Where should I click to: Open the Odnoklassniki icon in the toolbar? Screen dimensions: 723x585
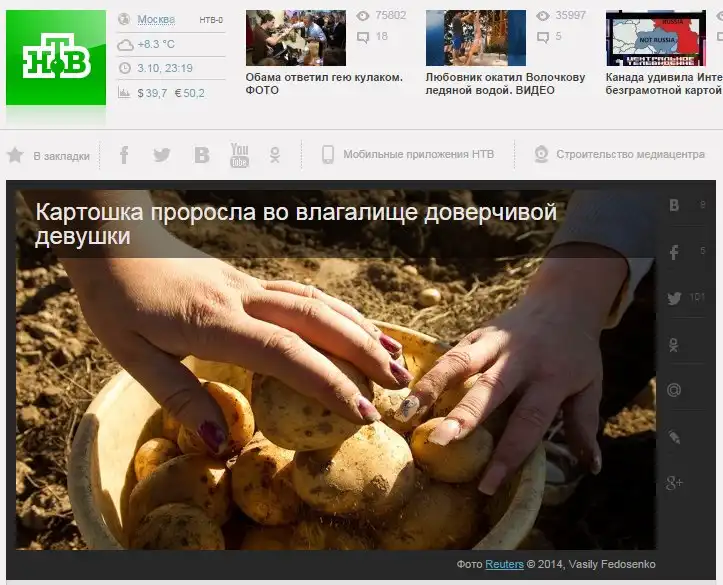pos(275,155)
